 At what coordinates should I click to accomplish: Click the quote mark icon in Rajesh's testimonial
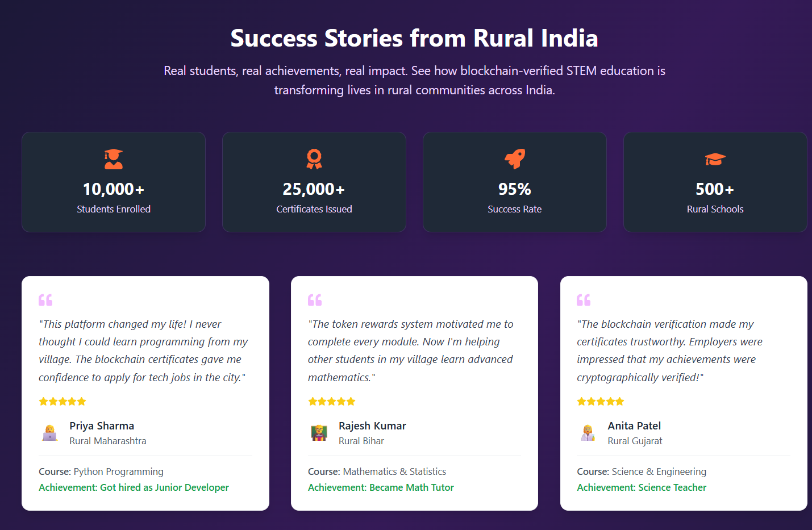click(315, 299)
